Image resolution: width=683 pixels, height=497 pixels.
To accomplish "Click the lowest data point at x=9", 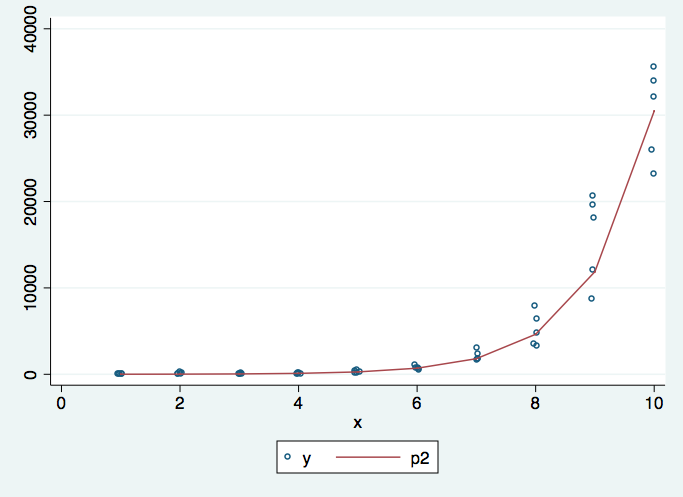I will click(x=592, y=298).
